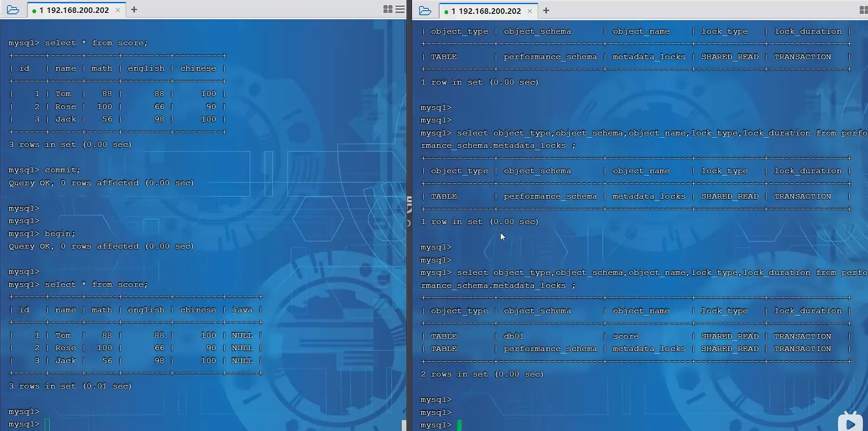
Task: Click the video play logo at bottom right
Action: 850,422
